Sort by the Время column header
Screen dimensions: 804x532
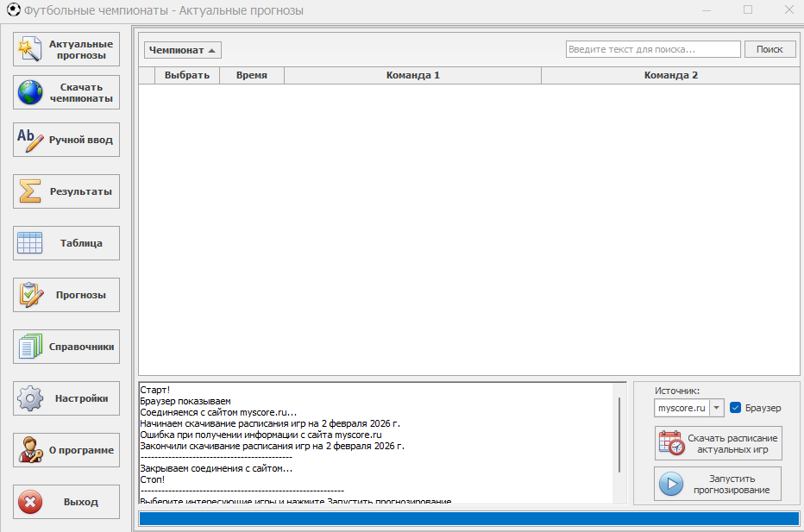251,75
